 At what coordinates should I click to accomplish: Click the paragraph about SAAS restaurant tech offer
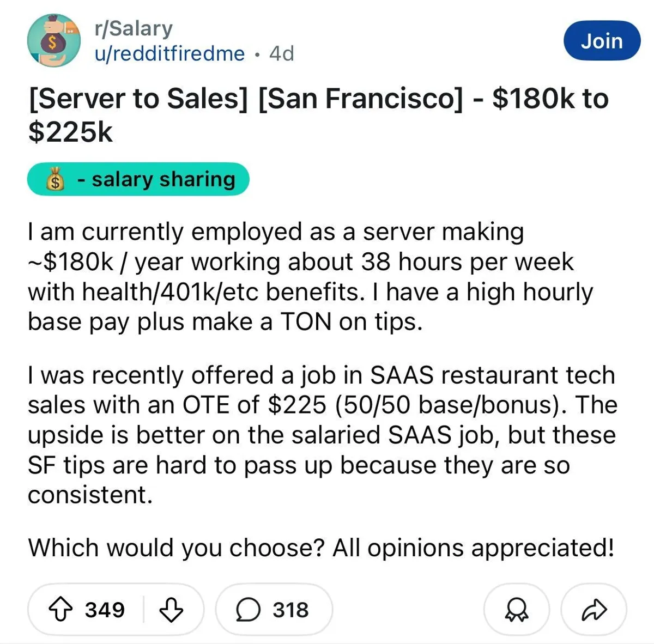click(x=322, y=435)
